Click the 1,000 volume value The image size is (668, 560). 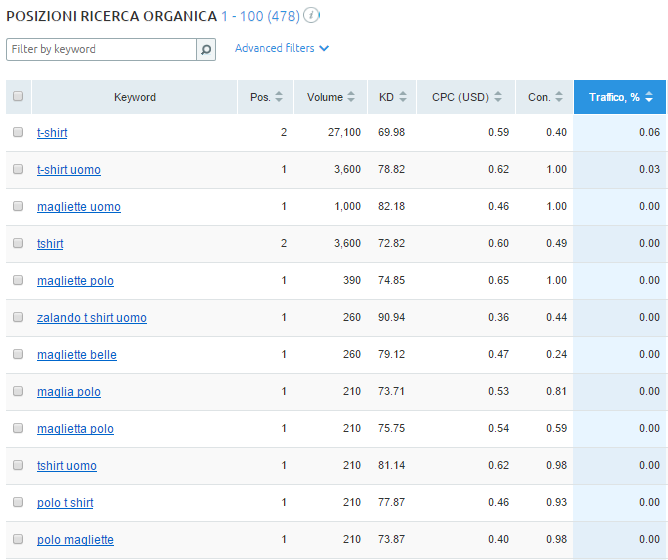tap(347, 206)
